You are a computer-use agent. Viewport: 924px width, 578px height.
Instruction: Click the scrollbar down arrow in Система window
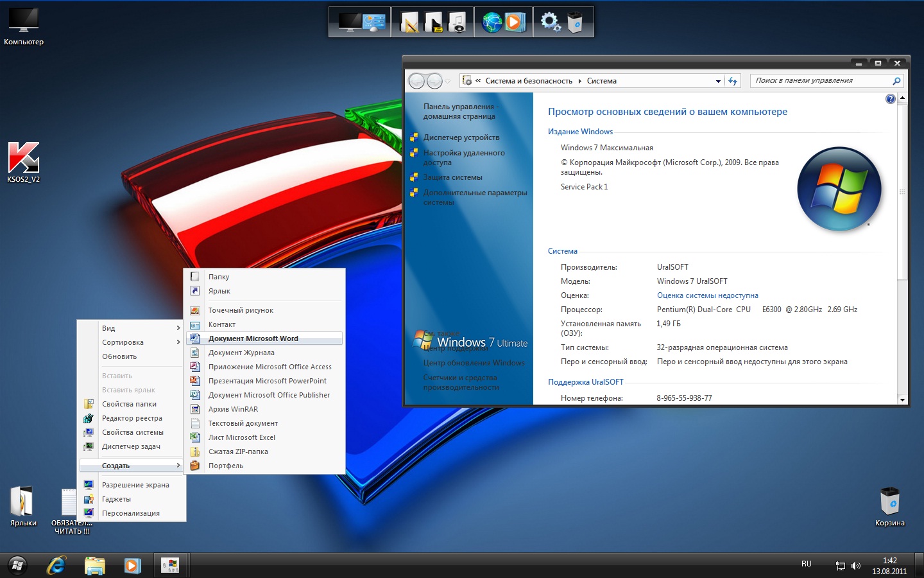[902, 399]
